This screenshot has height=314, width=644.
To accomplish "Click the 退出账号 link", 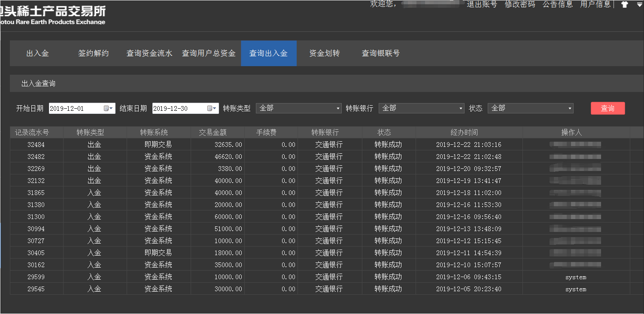I will 482,4.
